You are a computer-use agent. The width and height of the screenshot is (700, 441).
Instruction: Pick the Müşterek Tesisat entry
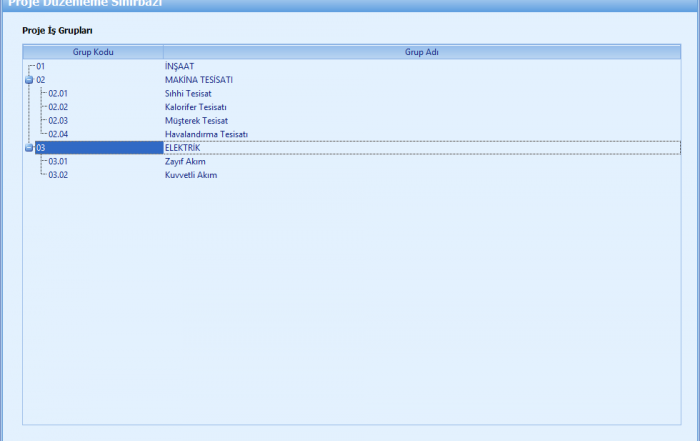(x=197, y=120)
